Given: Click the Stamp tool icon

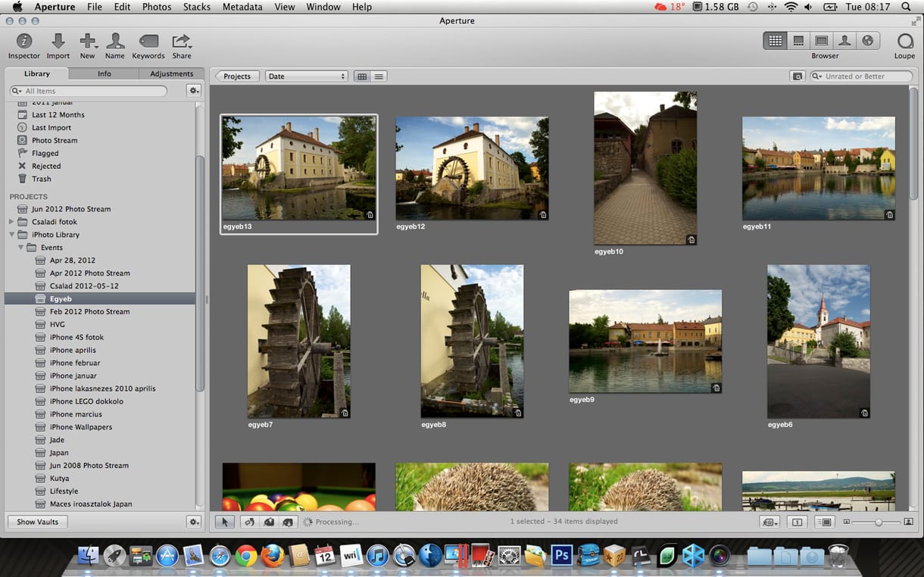Looking at the screenshot, I should coord(287,522).
